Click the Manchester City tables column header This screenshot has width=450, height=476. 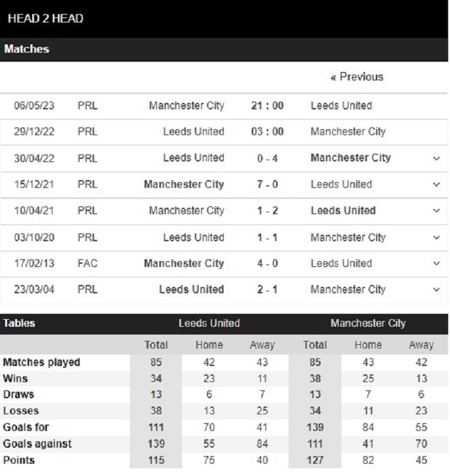tap(368, 324)
